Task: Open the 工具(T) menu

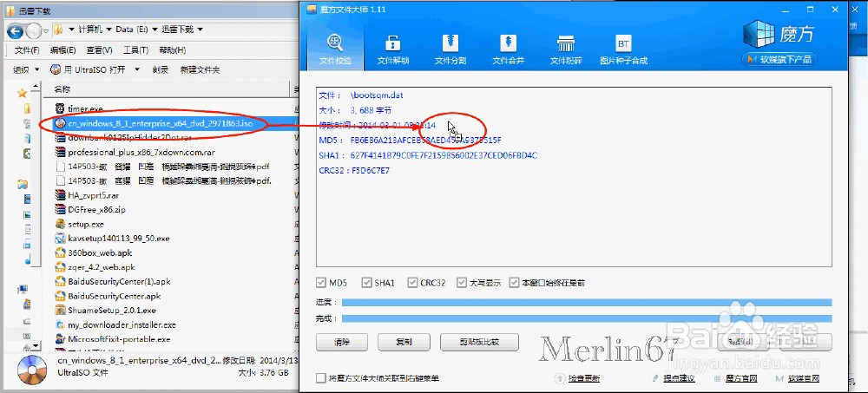Action: [135, 50]
